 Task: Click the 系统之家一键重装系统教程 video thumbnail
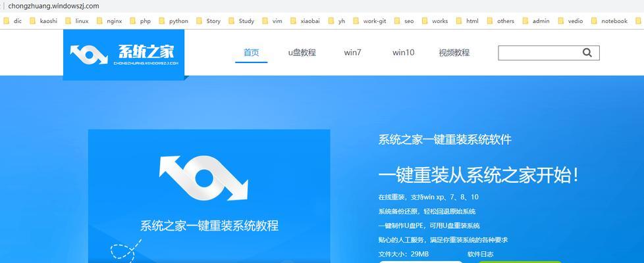click(x=209, y=196)
